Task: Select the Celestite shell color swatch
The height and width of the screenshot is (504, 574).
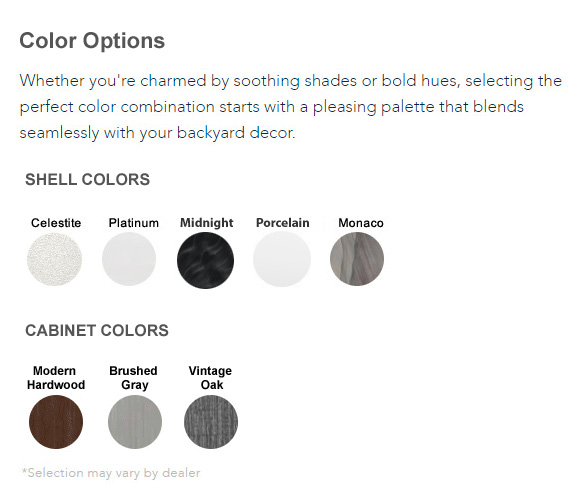Action: (55, 260)
